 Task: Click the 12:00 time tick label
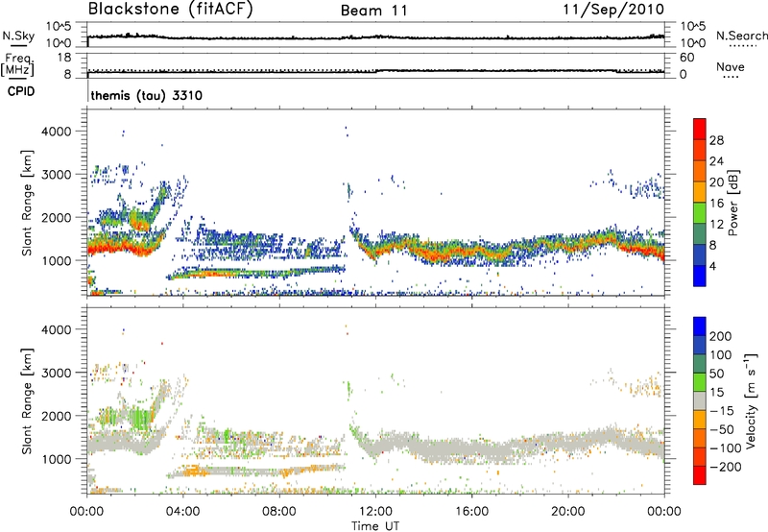pyautogui.click(x=375, y=512)
